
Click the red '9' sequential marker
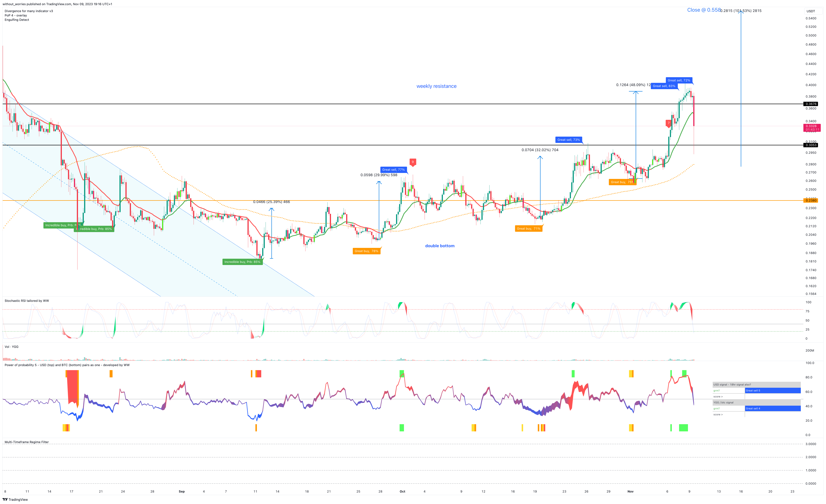click(413, 162)
